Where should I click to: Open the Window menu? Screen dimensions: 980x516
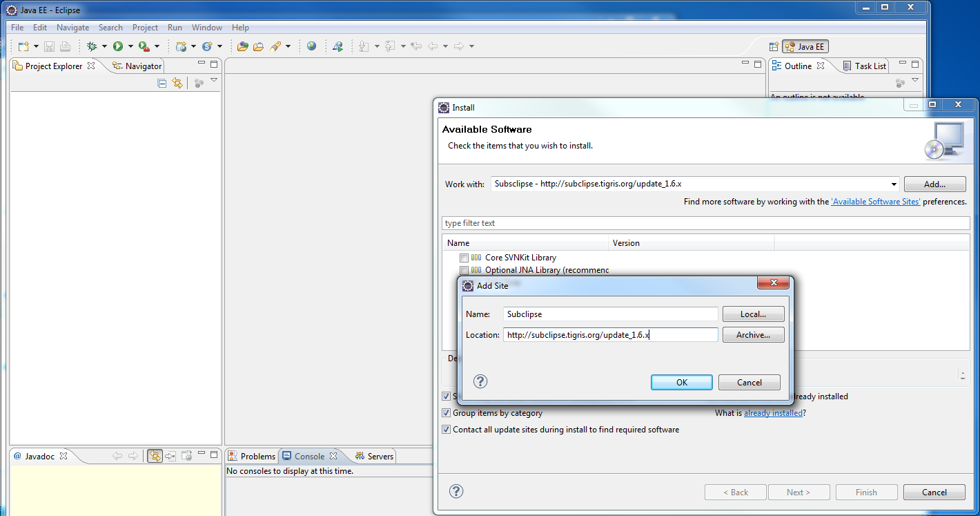(207, 28)
